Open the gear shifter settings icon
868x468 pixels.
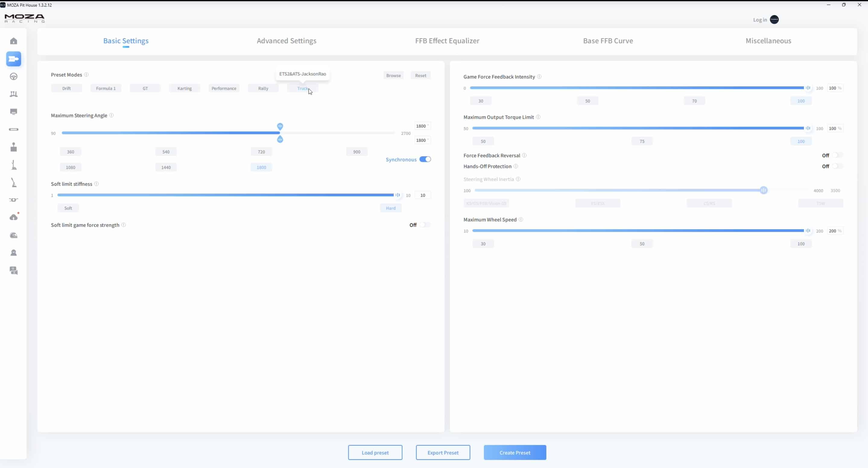(x=14, y=147)
